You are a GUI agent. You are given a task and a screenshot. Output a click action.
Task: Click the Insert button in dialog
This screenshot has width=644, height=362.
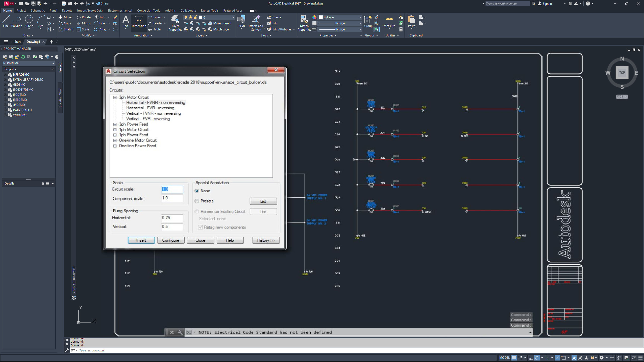(x=141, y=241)
